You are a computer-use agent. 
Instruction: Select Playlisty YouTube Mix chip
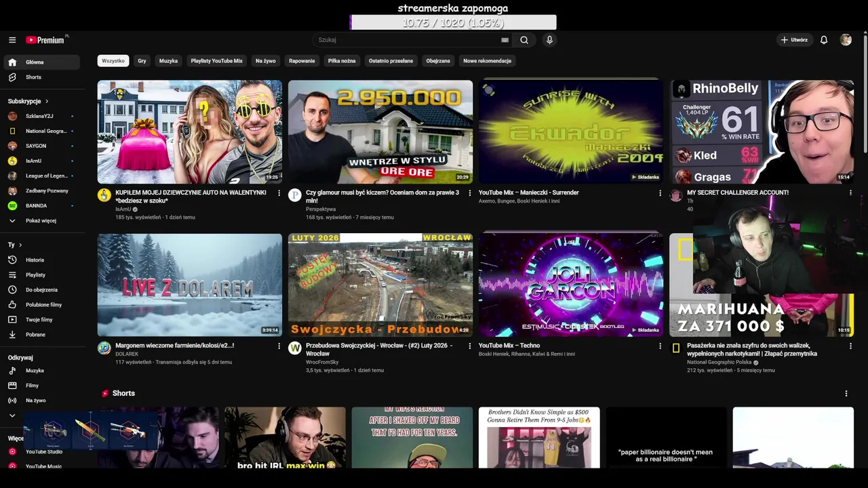pos(216,61)
